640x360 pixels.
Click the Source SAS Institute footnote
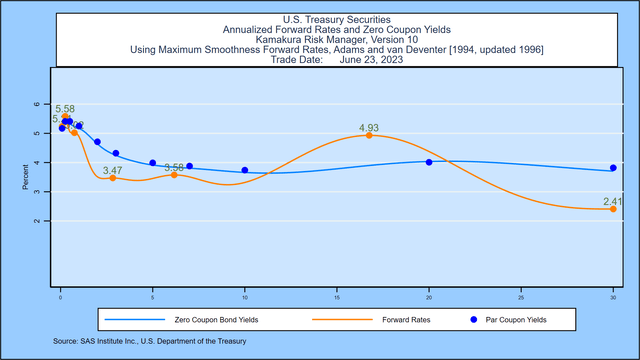coord(149,341)
